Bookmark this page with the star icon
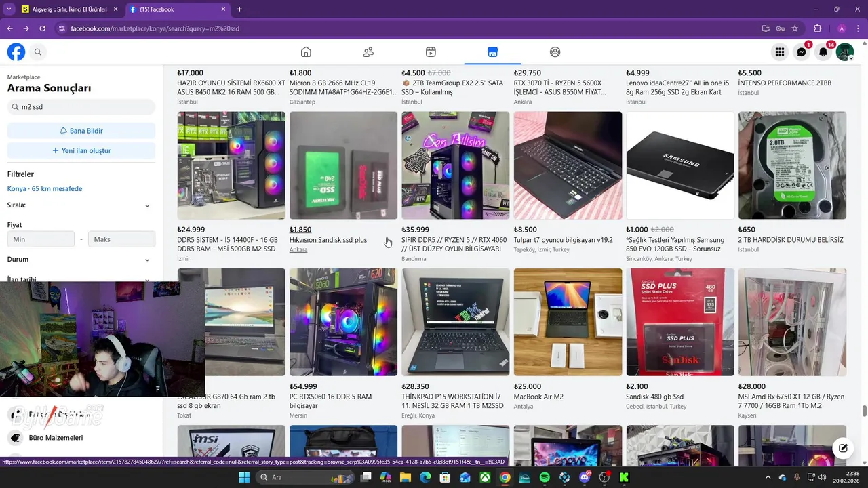This screenshot has width=868, height=488. (x=795, y=28)
